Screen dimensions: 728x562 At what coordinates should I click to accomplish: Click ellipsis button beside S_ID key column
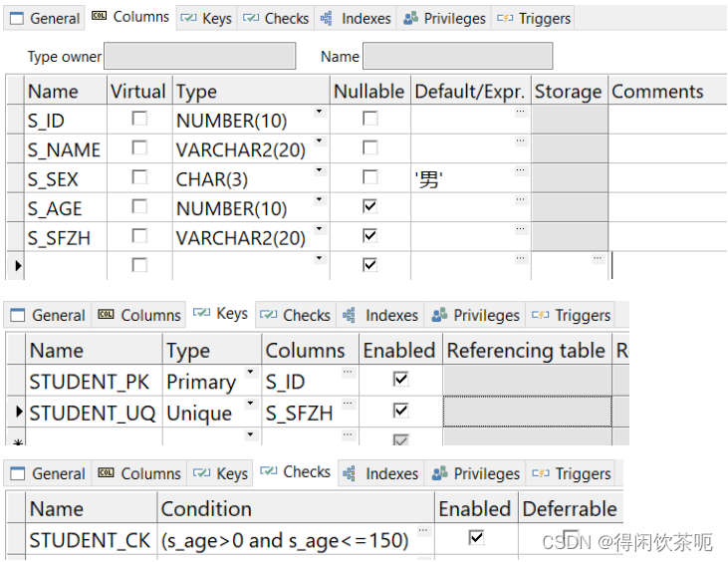click(x=347, y=373)
